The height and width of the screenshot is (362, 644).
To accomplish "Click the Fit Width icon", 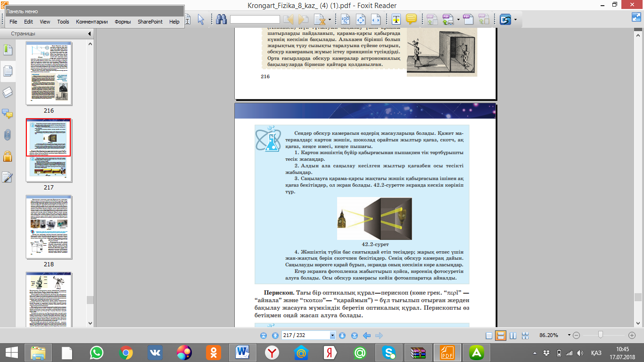I will [x=376, y=19].
